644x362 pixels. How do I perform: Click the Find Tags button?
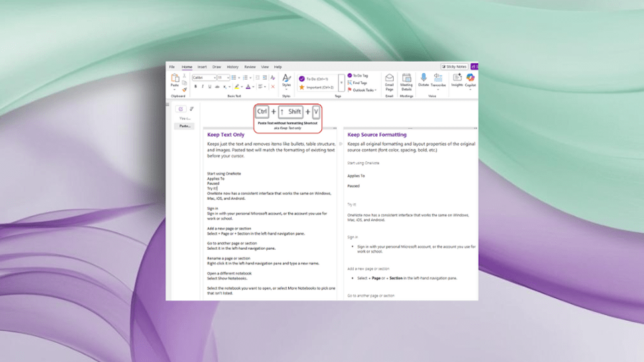click(357, 83)
